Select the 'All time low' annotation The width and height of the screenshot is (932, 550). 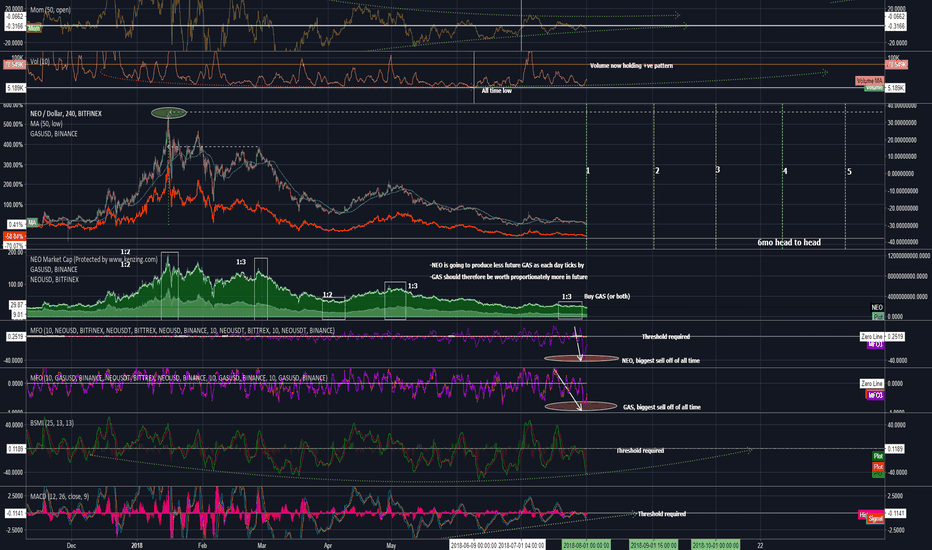(496, 90)
